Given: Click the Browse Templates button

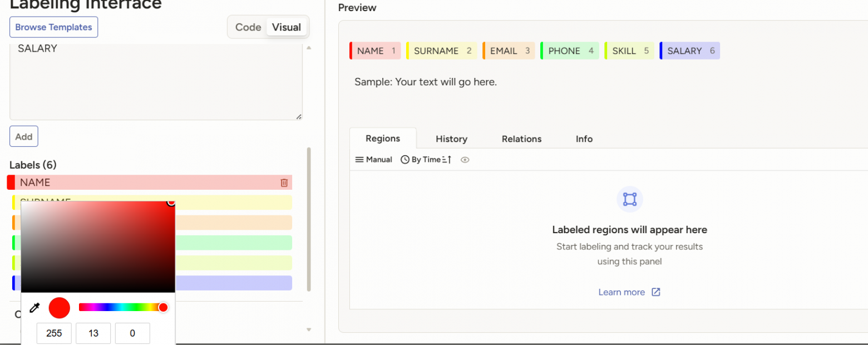Looking at the screenshot, I should click(54, 27).
